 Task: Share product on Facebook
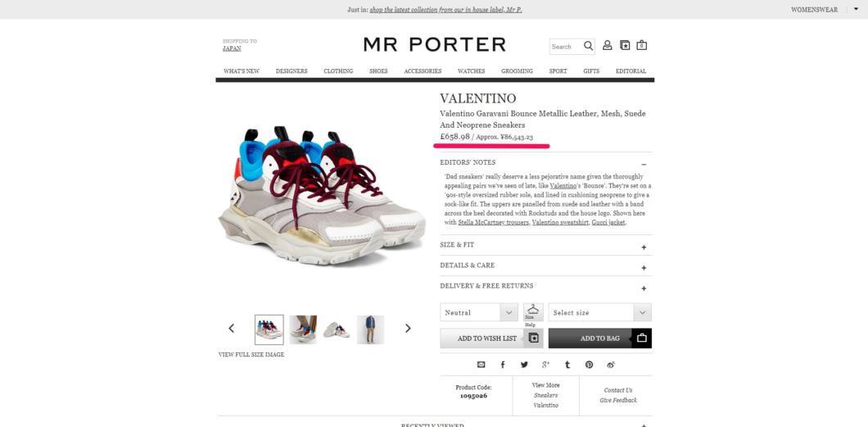pos(503,365)
